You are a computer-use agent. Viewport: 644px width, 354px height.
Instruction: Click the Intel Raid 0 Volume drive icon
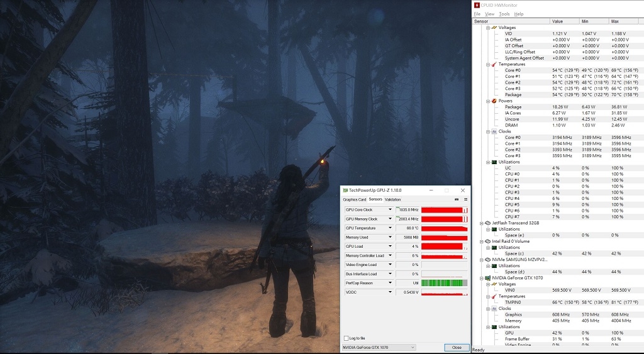click(487, 241)
